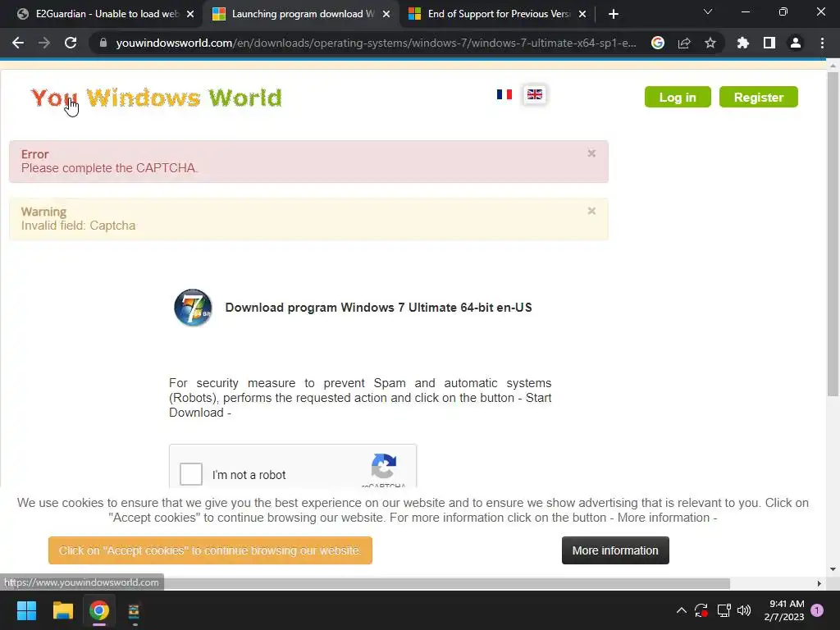This screenshot has height=630, width=840.
Task: Open a new browser tab
Action: pyautogui.click(x=614, y=14)
